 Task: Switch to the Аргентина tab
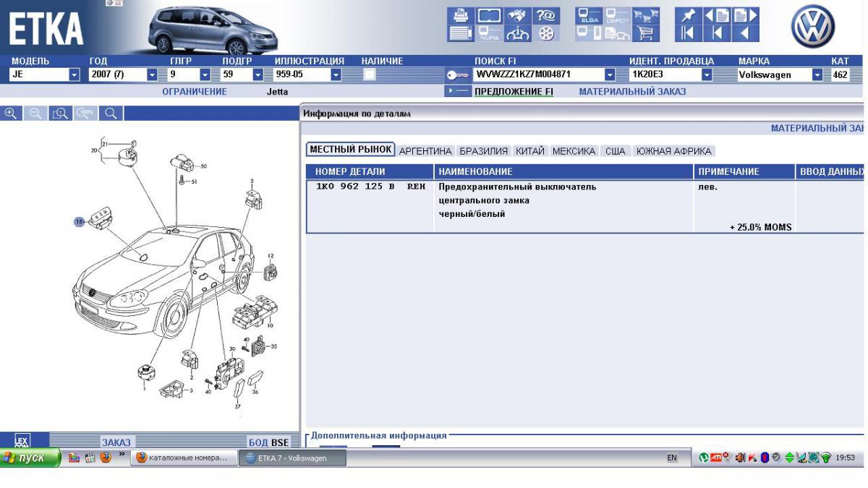(x=425, y=151)
